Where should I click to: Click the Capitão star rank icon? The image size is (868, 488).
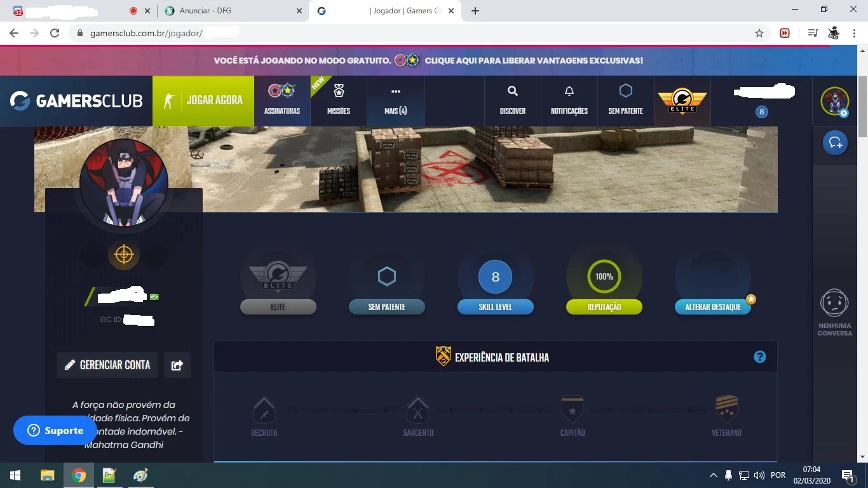tap(573, 410)
